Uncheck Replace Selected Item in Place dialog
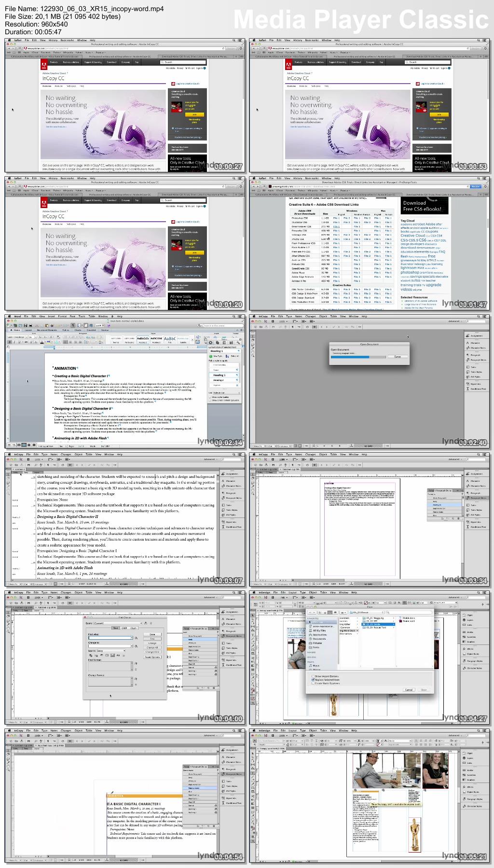 (313, 680)
